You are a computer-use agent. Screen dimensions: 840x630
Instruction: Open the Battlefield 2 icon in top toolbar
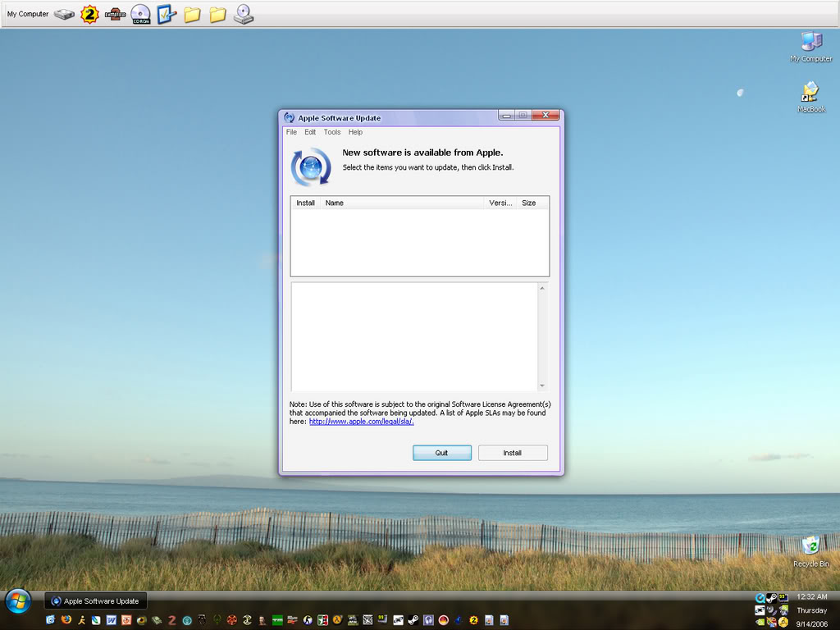tap(115, 15)
